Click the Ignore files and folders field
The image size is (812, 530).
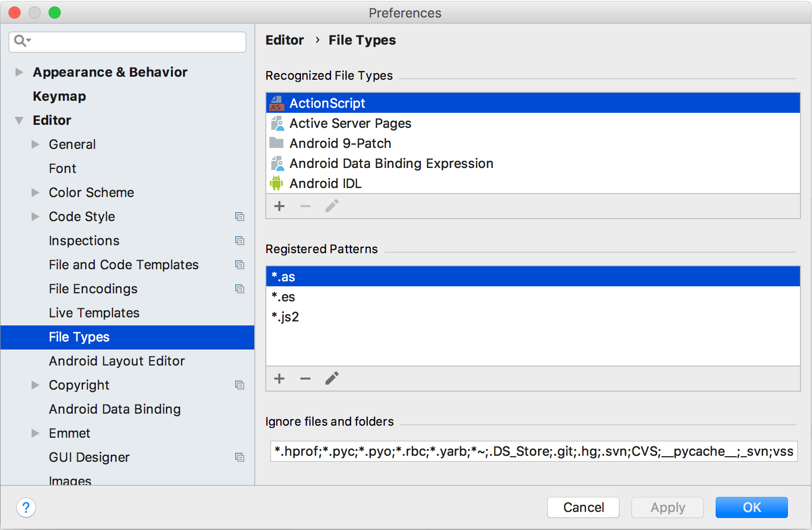pyautogui.click(x=534, y=451)
